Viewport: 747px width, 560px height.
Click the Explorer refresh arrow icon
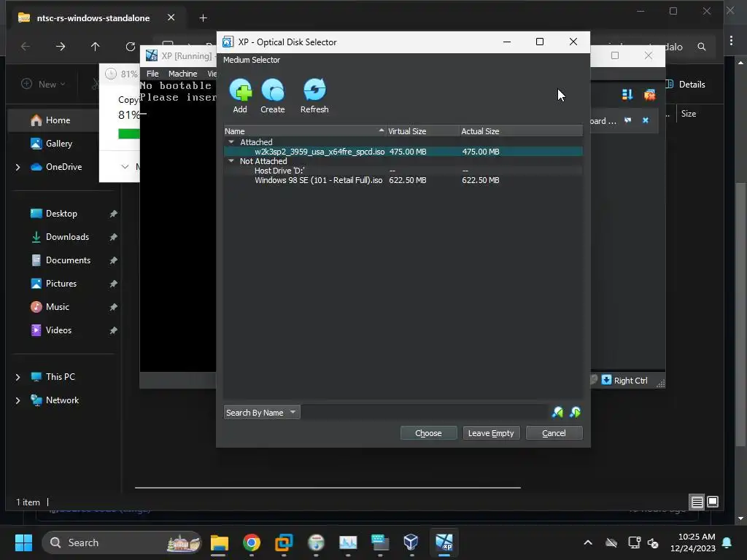pos(130,47)
